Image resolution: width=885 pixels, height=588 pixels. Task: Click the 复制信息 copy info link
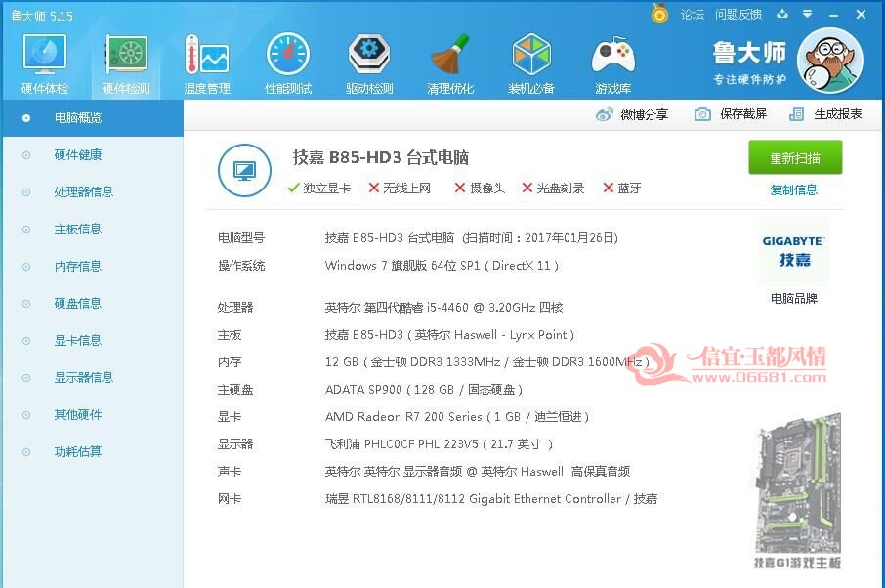[793, 190]
